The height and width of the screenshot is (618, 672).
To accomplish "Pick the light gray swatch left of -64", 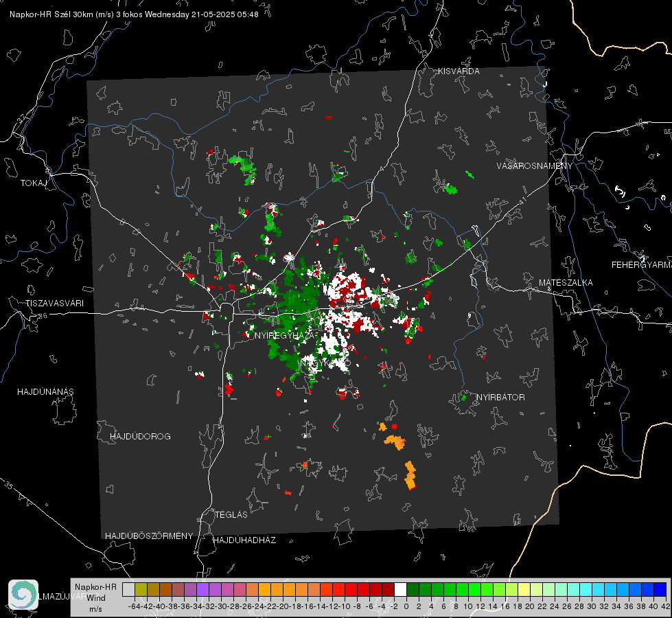I will [x=128, y=589].
